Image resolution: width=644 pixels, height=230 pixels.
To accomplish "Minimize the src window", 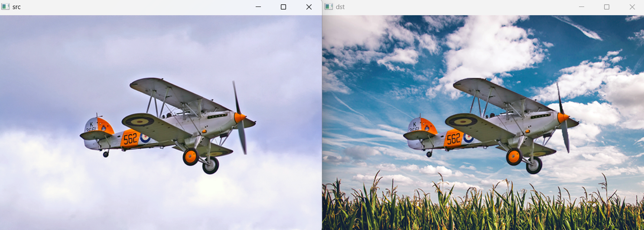I will tap(258, 7).
